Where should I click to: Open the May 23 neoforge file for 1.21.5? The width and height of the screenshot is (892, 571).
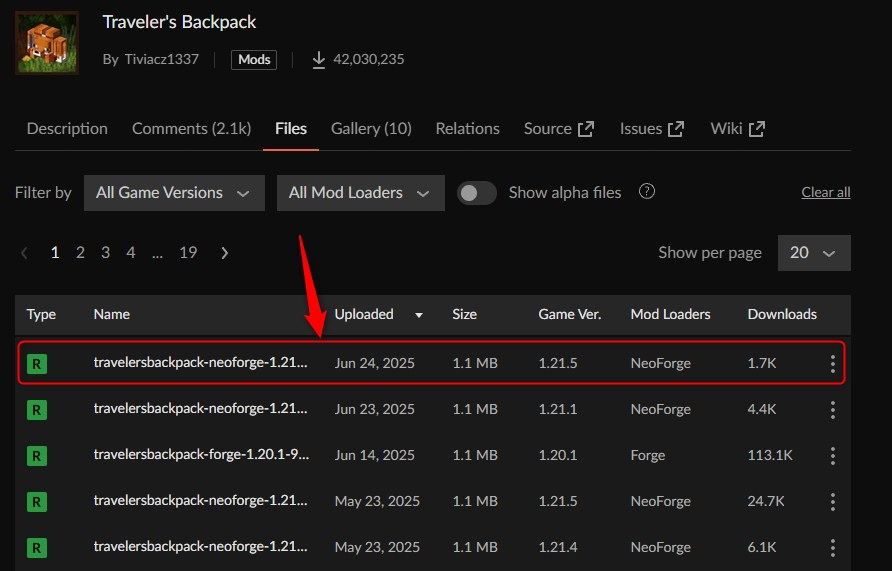tap(200, 500)
